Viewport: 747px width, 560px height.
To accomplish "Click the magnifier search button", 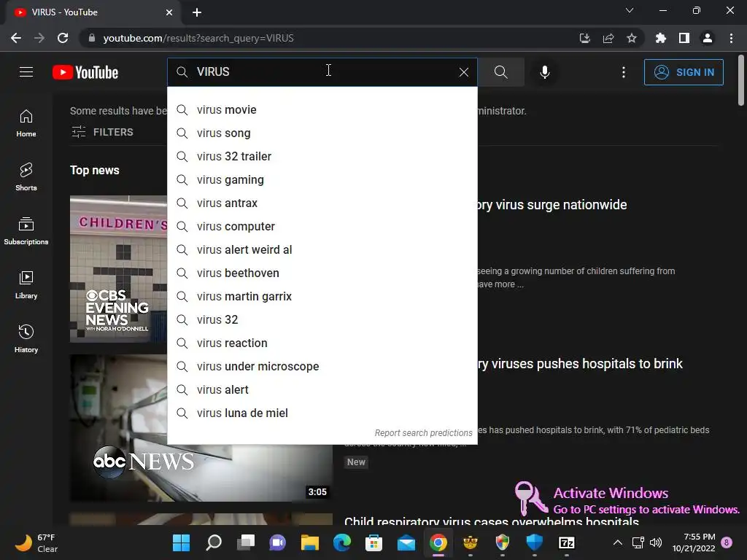I will point(500,72).
